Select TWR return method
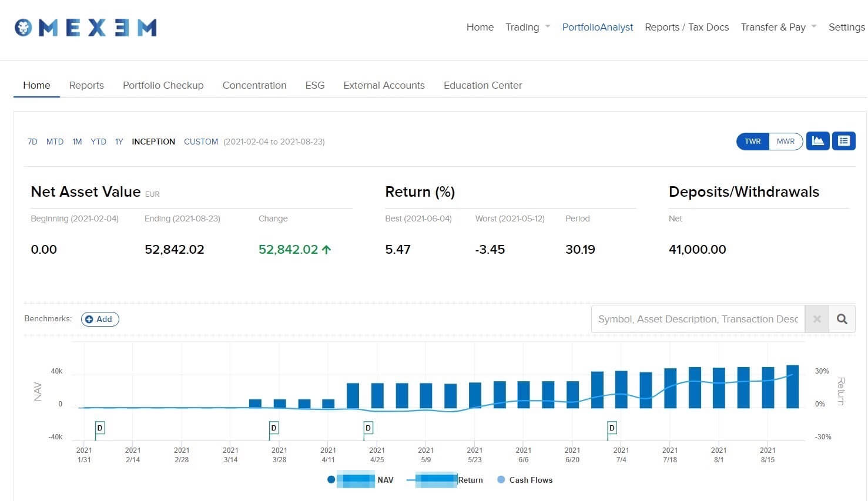 click(x=752, y=142)
